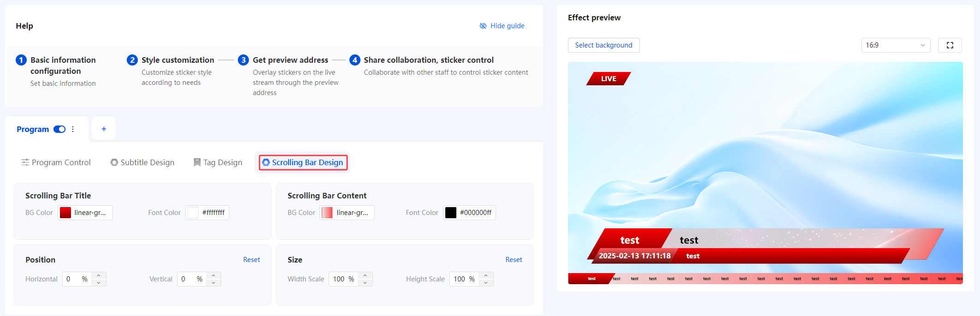Open Scrolling Bar Title font color swatch
The image size is (980, 316).
click(x=193, y=213)
